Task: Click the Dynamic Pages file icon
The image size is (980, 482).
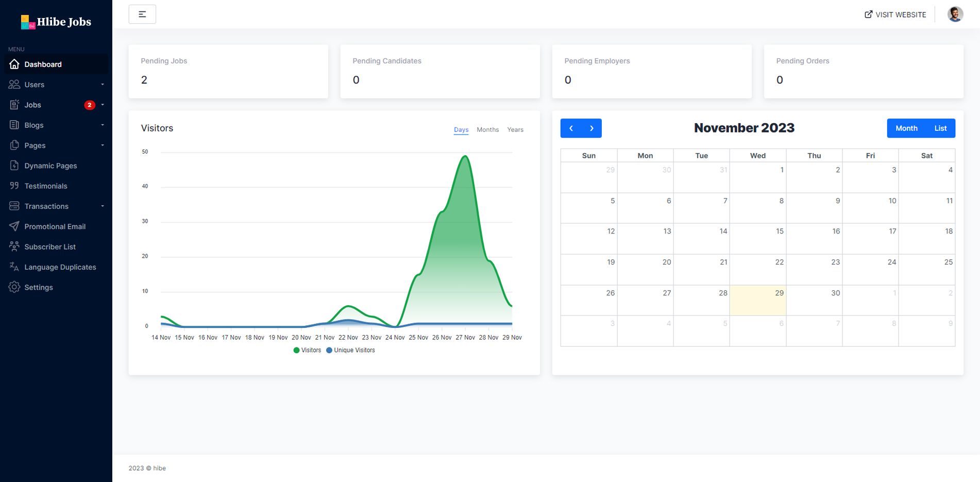Action: click(14, 165)
